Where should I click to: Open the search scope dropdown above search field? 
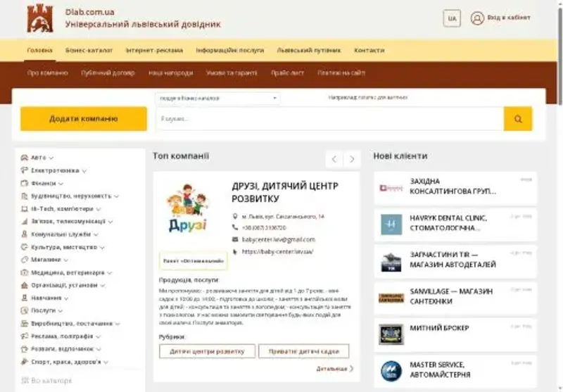[x=217, y=98]
